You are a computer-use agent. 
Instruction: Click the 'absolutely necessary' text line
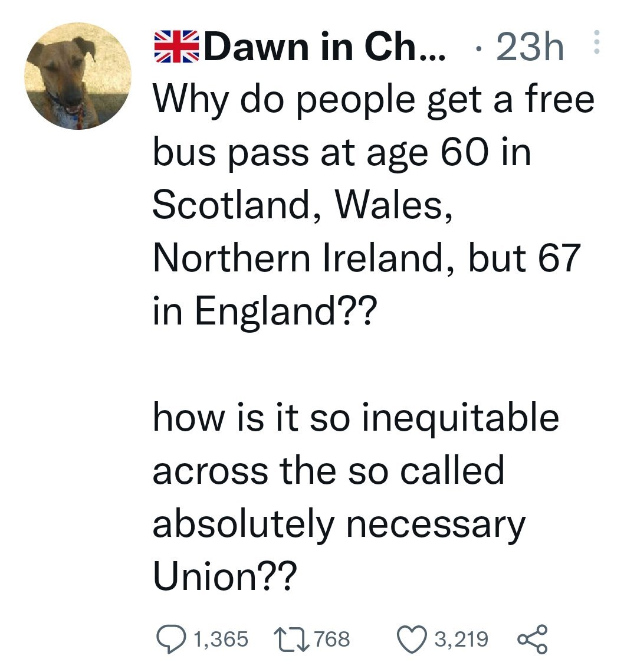[339, 525]
